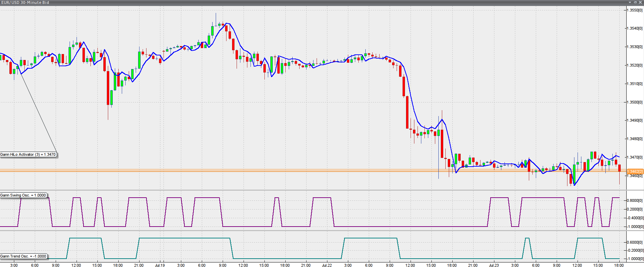Image resolution: width=644 pixels, height=267 pixels.
Task: Click the 0.8000 Swing oscillator axis label
Action: coord(635,200)
